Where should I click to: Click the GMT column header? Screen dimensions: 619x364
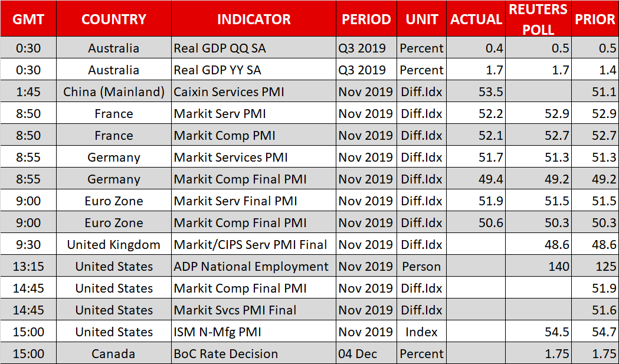click(28, 19)
